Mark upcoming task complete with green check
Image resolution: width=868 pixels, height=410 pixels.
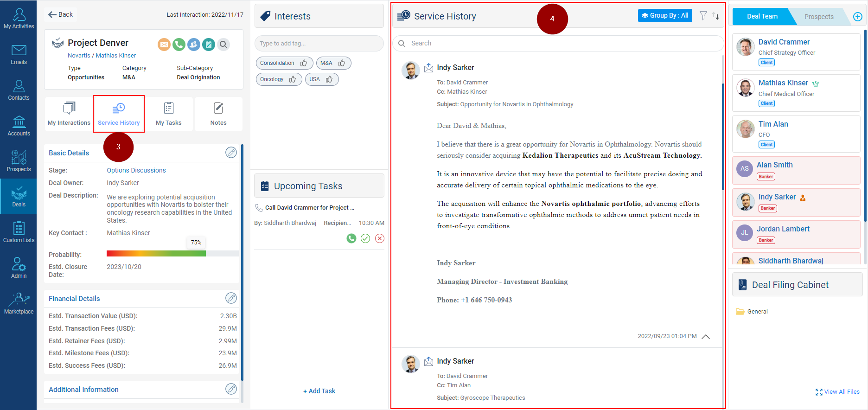pyautogui.click(x=365, y=238)
